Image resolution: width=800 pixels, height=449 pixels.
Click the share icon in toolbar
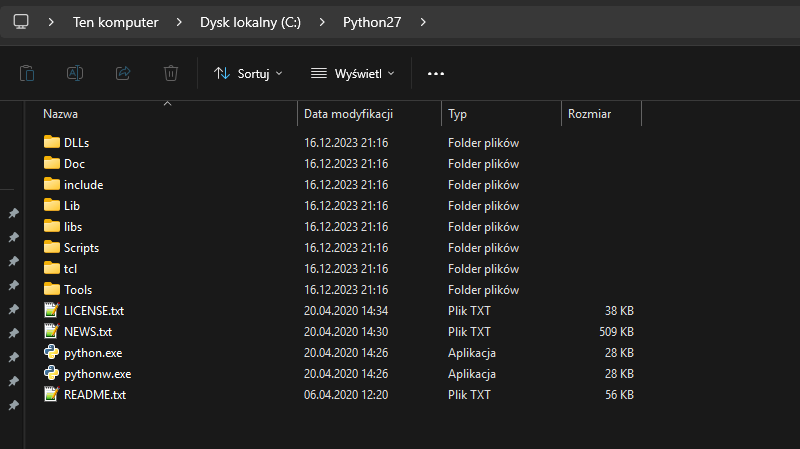(123, 73)
